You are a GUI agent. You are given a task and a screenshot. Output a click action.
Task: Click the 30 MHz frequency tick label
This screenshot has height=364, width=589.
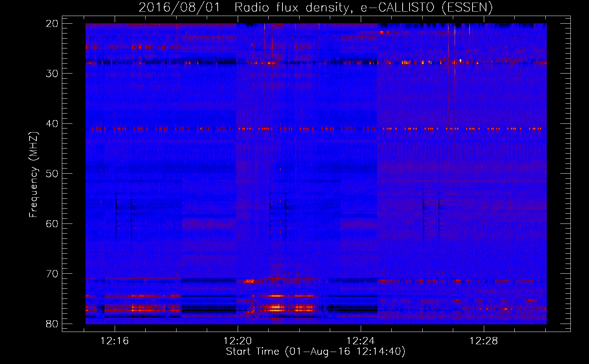coord(52,74)
